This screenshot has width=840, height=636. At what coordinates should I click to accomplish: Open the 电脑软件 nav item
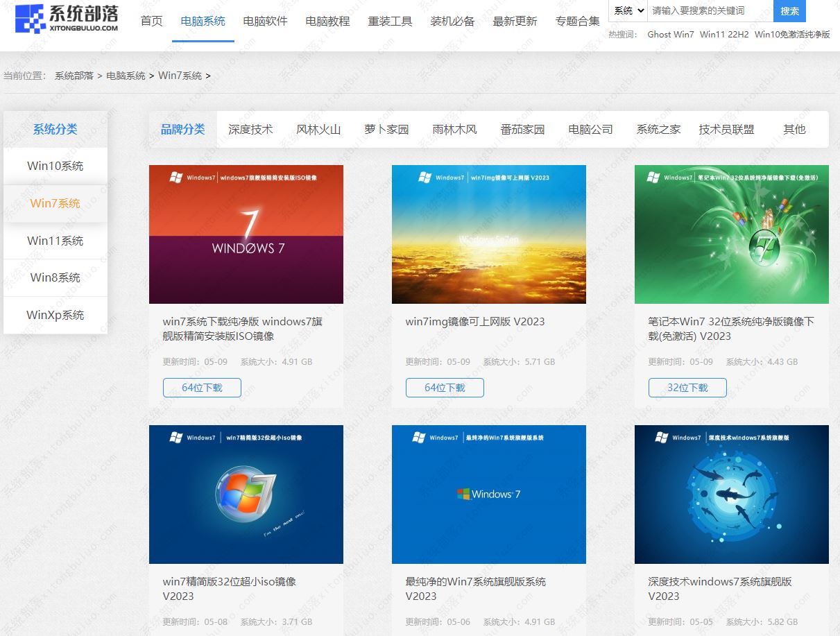click(265, 21)
